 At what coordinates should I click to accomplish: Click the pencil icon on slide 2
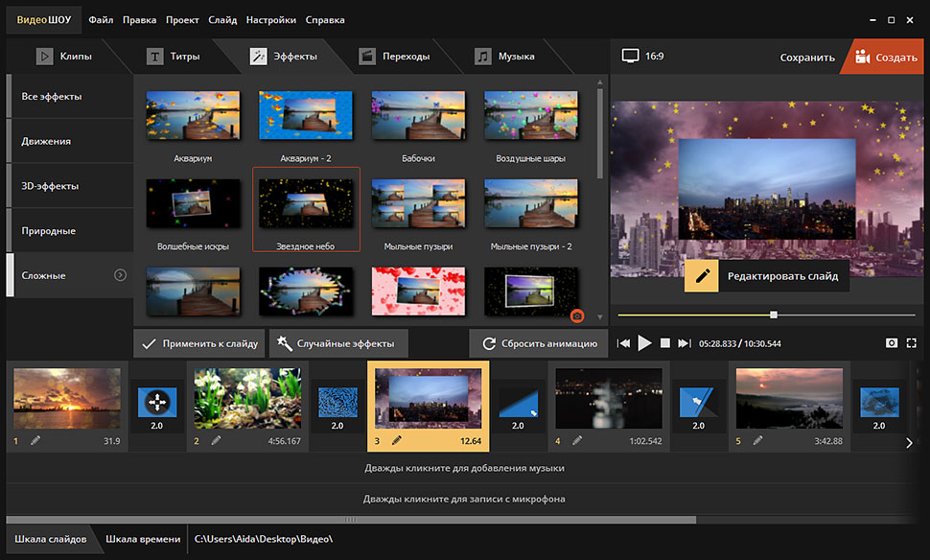[216, 441]
